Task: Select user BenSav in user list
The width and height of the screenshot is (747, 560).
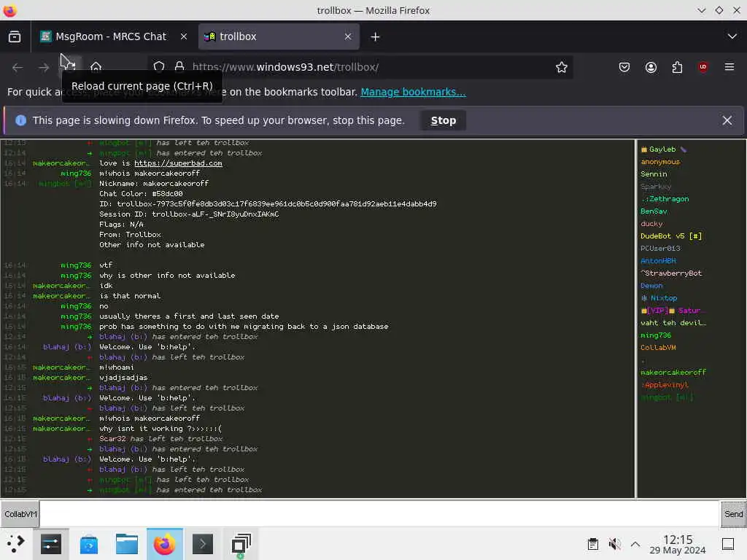Action: [x=654, y=211]
